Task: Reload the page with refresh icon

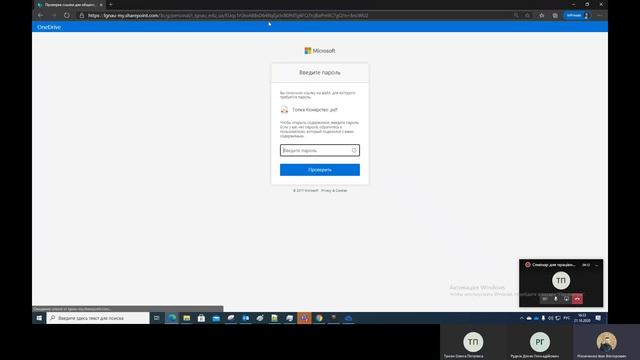Action: [67, 16]
